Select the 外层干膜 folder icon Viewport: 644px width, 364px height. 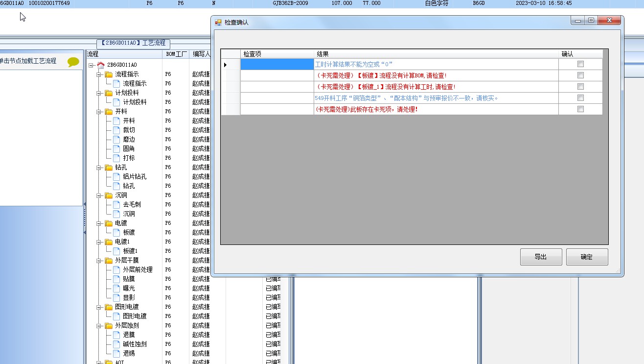[109, 260]
